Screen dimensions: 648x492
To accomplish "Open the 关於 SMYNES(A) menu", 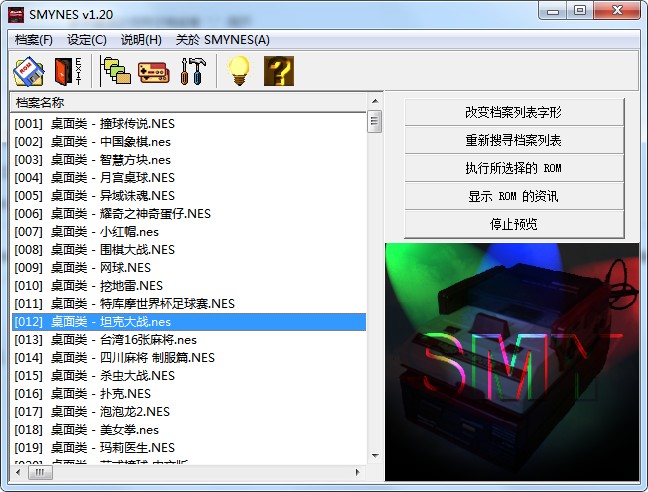I will click(223, 40).
